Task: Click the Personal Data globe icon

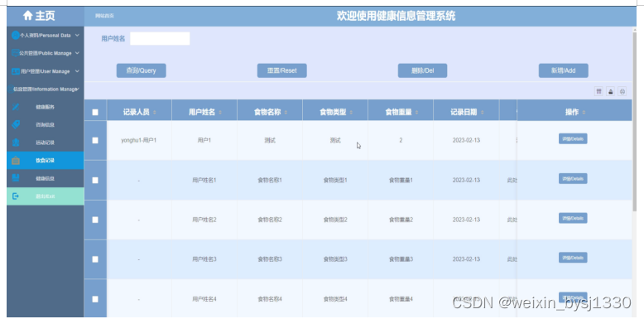Action: point(15,36)
